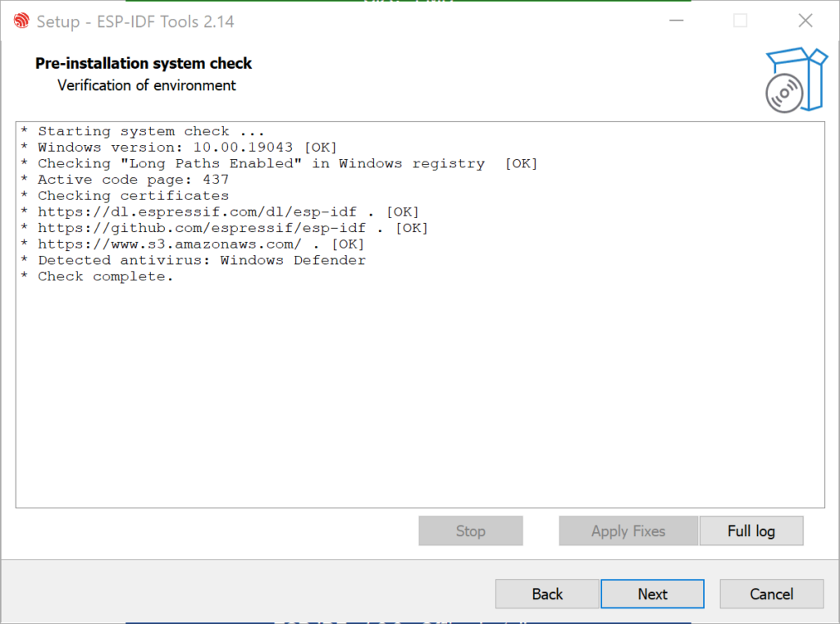Viewport: 840px width, 624px height.
Task: Click the disabled maximize window icon
Action: tap(741, 20)
